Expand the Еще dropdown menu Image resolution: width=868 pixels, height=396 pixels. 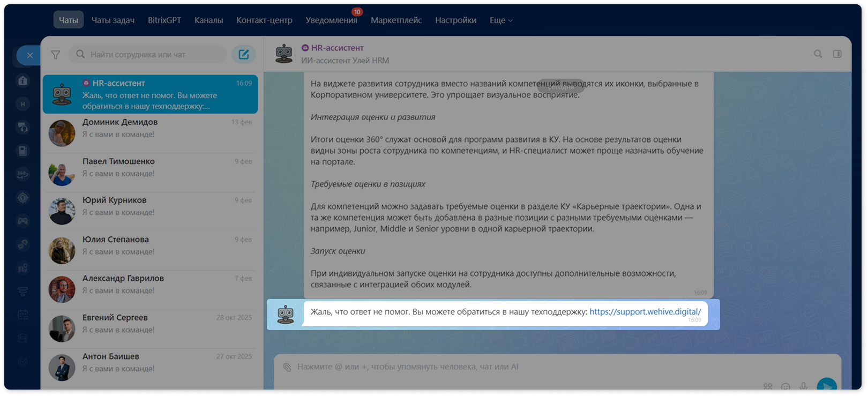tap(501, 20)
